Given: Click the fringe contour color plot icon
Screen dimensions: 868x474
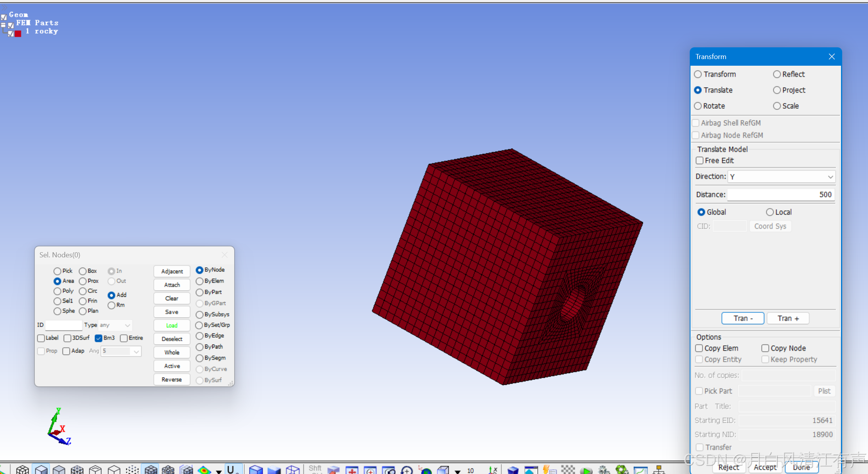Looking at the screenshot, I should point(204,470).
